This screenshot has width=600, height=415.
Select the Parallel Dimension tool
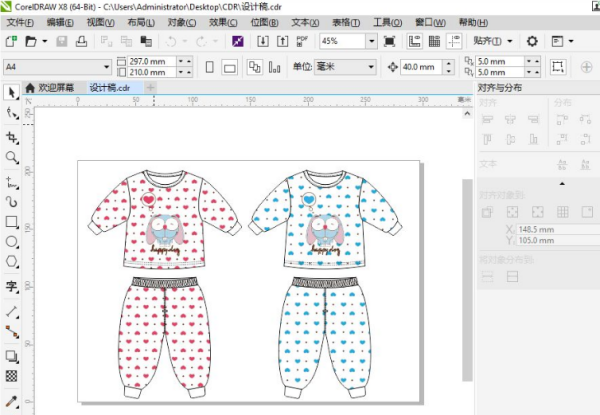click(x=12, y=312)
